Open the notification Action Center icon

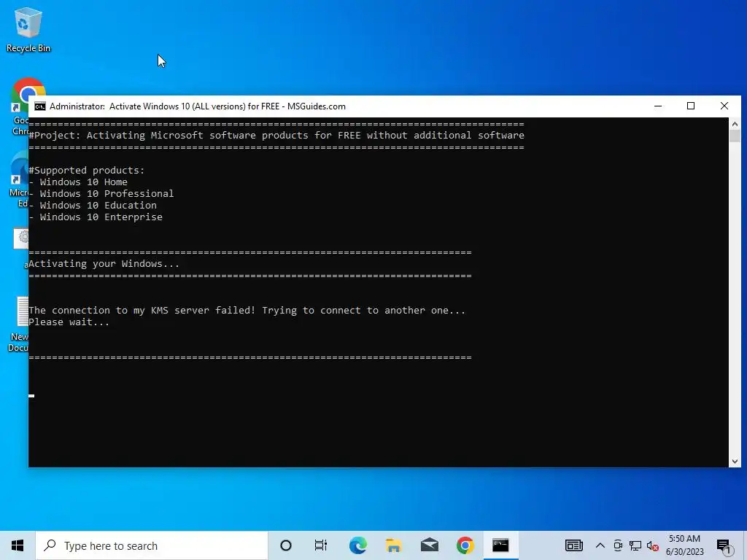point(724,546)
